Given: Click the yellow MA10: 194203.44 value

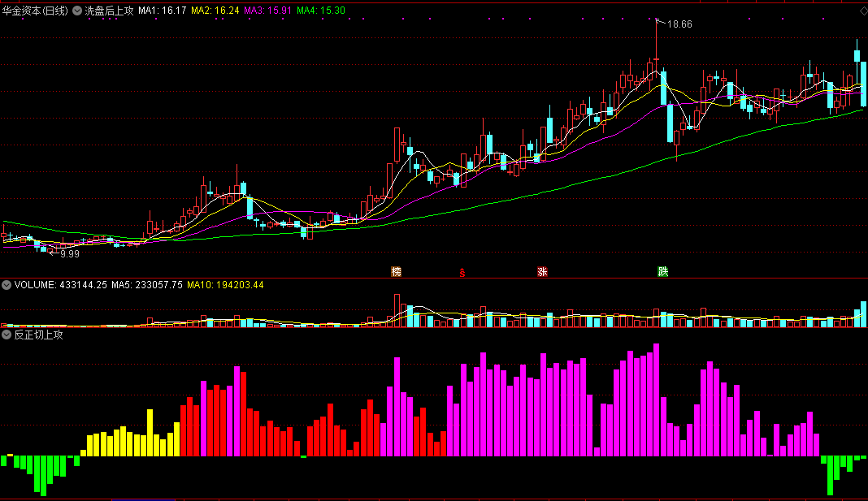Looking at the screenshot, I should 225,285.
